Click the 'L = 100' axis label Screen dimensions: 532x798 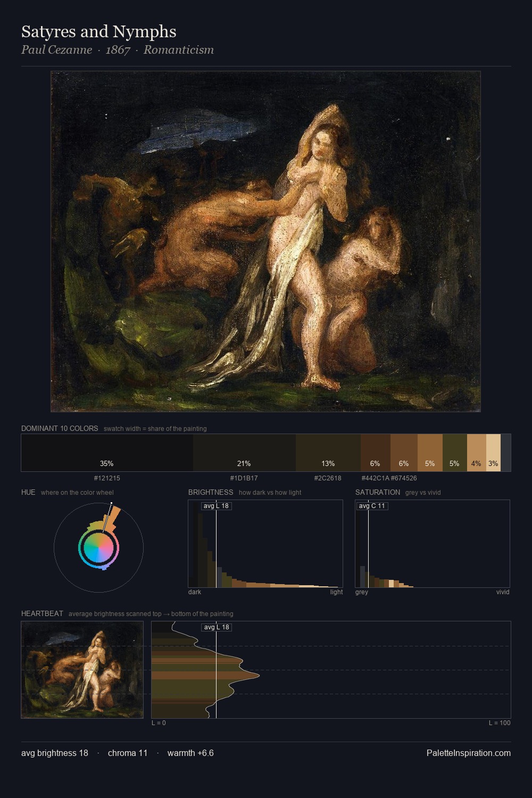(x=500, y=723)
